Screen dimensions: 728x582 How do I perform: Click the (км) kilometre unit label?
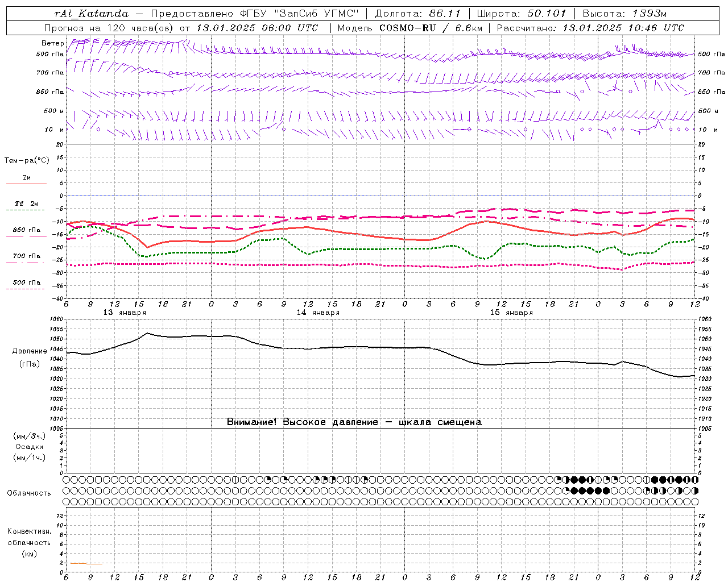[29, 554]
